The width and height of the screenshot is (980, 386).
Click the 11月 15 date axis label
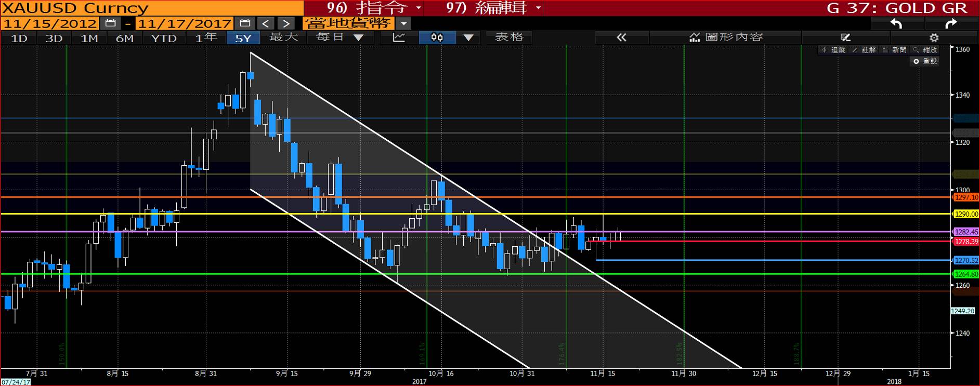[603, 374]
